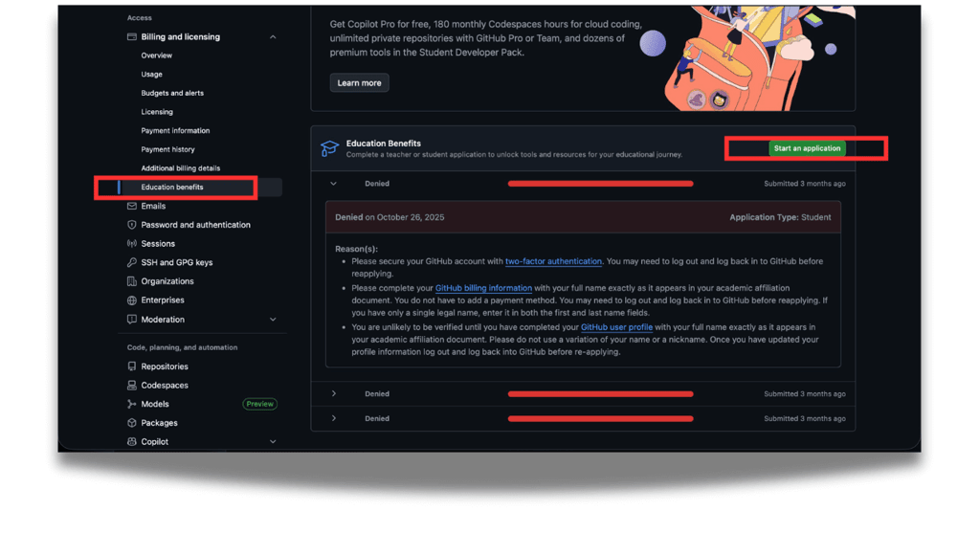Open the Payment information menu item
Viewport: 980px width, 555px height.
point(175,131)
